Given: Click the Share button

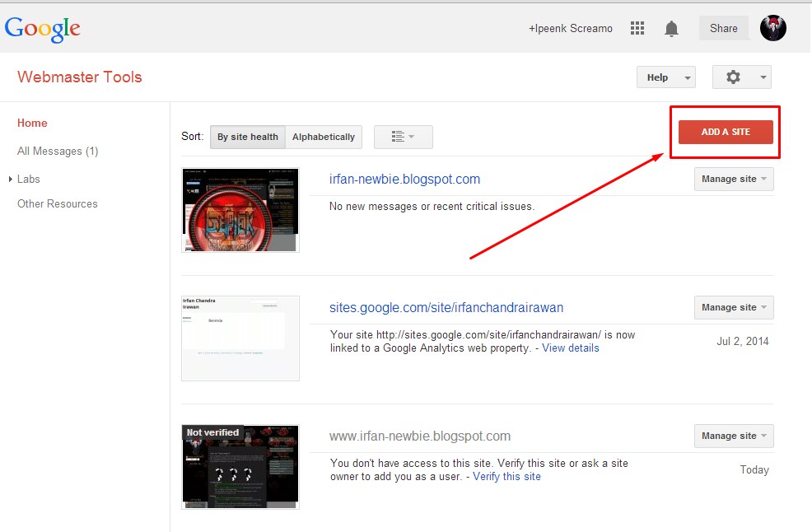Looking at the screenshot, I should click(x=723, y=28).
